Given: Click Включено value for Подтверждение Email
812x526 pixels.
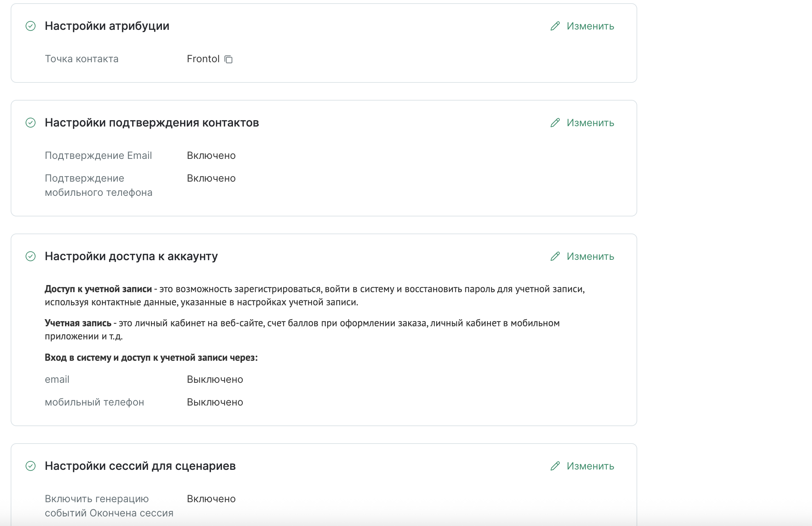Looking at the screenshot, I should click(x=211, y=156).
